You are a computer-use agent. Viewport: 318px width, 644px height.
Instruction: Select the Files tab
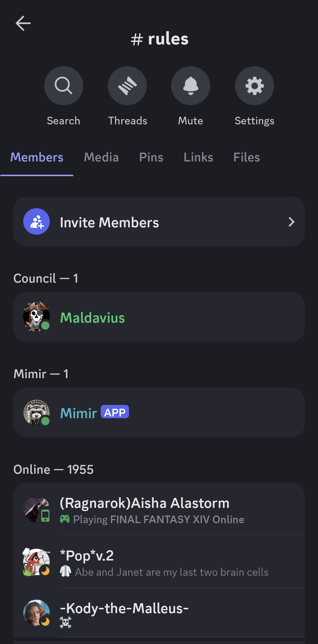coord(246,157)
